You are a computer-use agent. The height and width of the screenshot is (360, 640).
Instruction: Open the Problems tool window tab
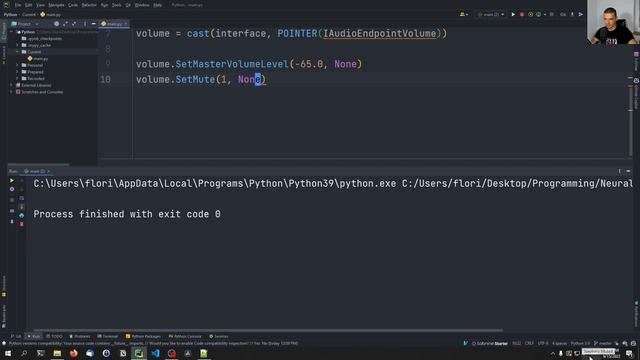[80, 336]
